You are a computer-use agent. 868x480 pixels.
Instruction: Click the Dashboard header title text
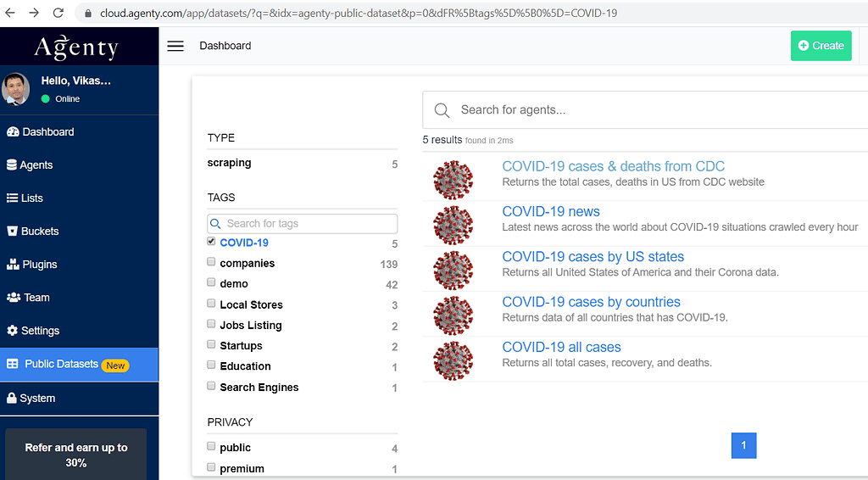tap(225, 46)
